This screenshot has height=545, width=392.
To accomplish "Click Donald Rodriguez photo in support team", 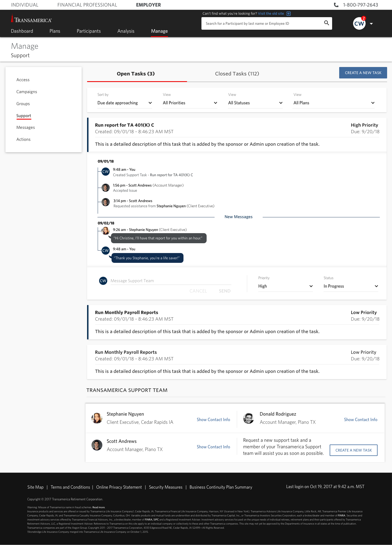I will (x=248, y=418).
